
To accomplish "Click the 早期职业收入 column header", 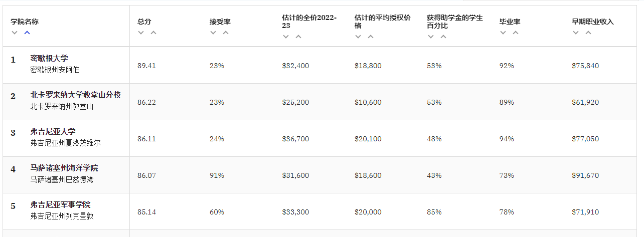I will tap(592, 22).
